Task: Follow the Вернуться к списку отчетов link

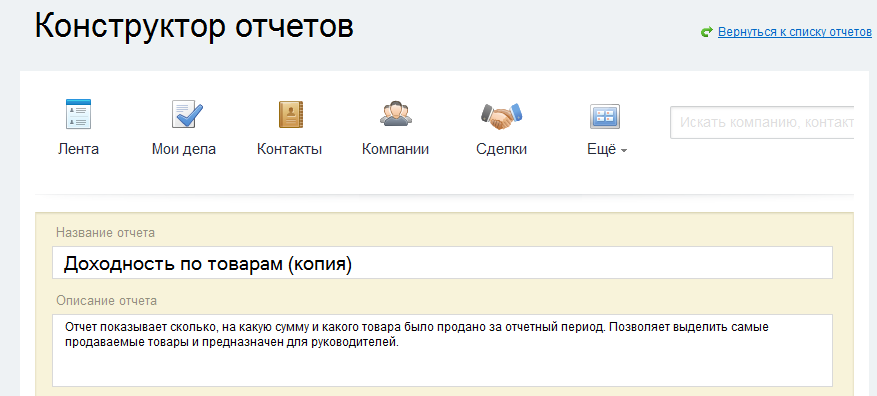Action: (x=795, y=32)
